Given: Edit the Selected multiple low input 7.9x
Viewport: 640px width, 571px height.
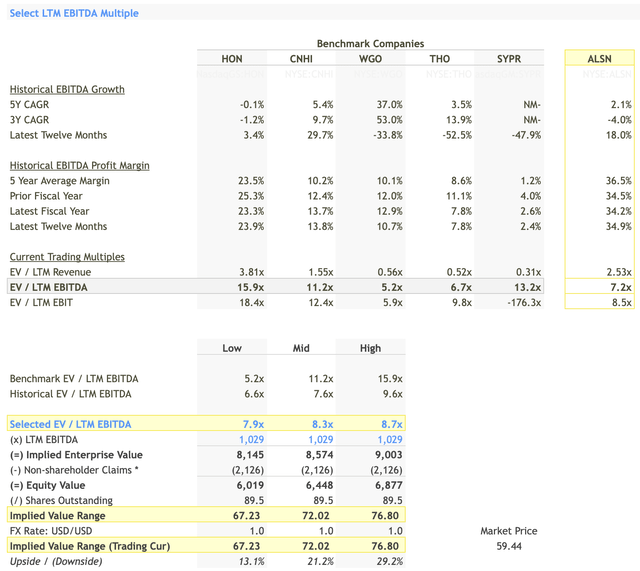Looking at the screenshot, I should (253, 424).
